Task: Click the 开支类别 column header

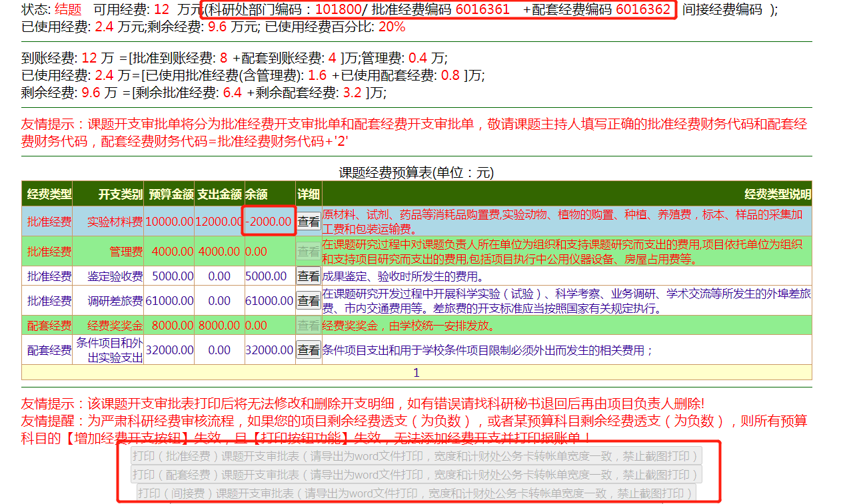Action: [120, 194]
